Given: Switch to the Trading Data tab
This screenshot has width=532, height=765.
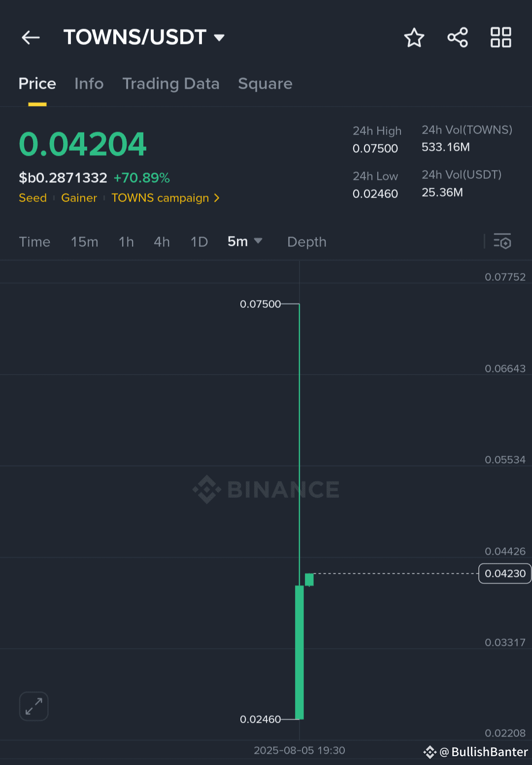Looking at the screenshot, I should 171,84.
